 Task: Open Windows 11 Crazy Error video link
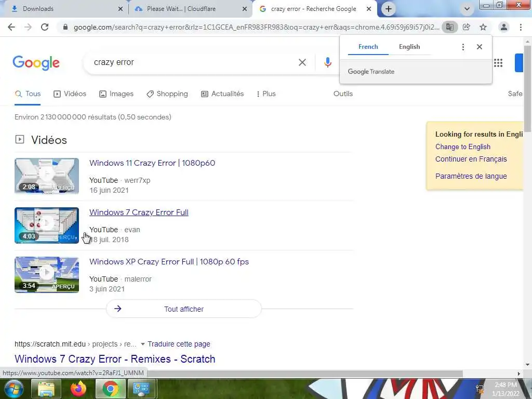click(152, 163)
